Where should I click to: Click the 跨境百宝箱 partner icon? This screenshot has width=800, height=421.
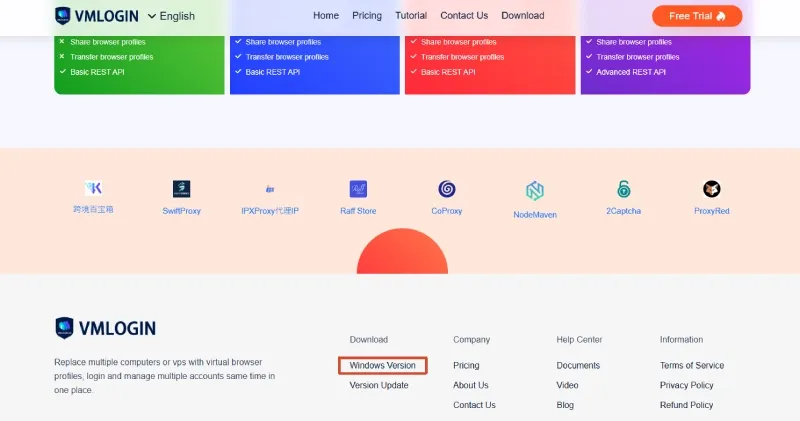[x=93, y=188]
